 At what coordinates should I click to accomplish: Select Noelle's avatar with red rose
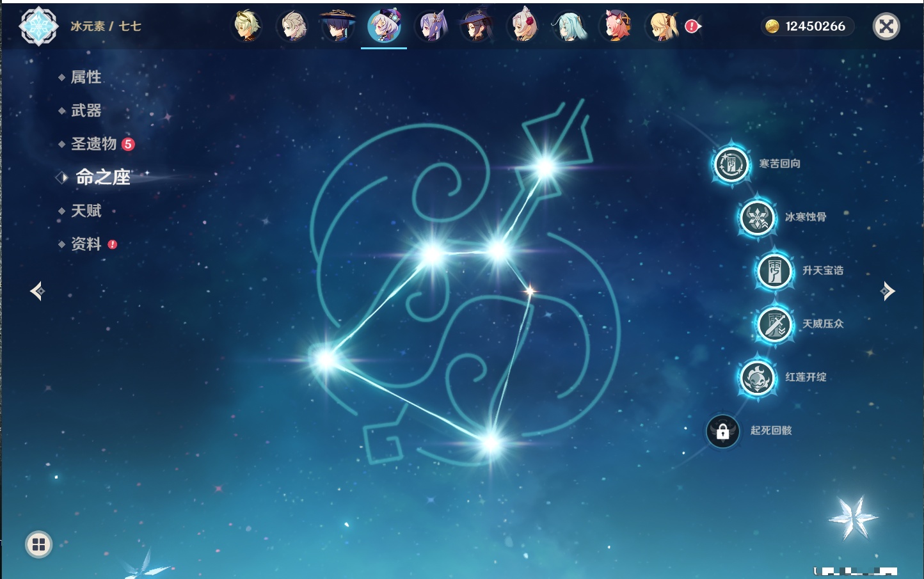(523, 26)
